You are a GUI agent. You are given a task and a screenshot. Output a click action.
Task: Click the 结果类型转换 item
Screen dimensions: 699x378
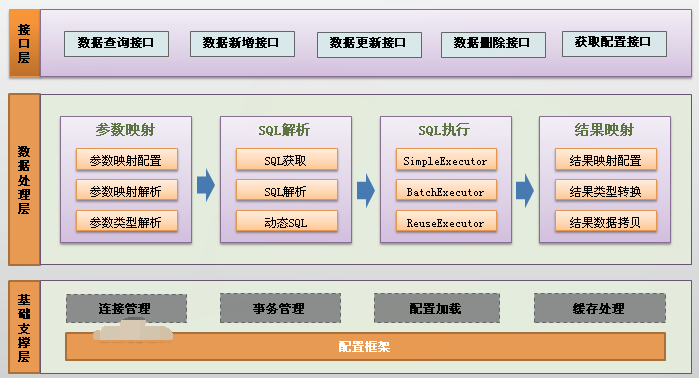tap(606, 190)
